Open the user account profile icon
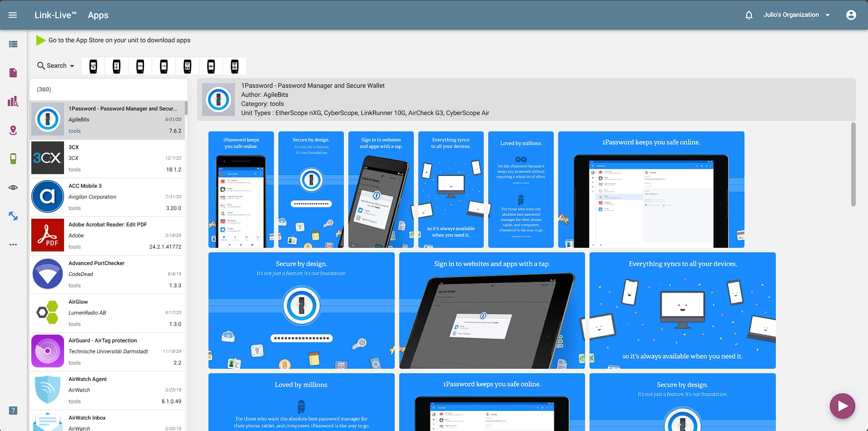This screenshot has width=868, height=431. tap(851, 15)
